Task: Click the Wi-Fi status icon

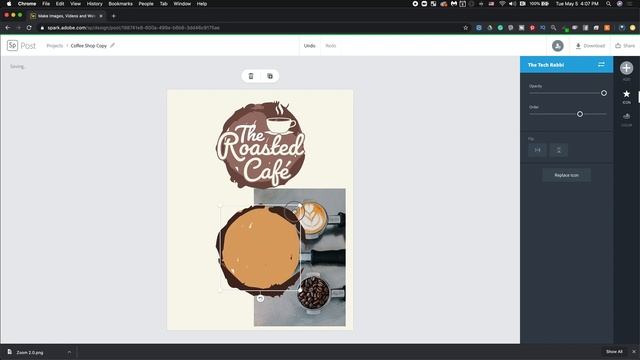Action: point(502,4)
